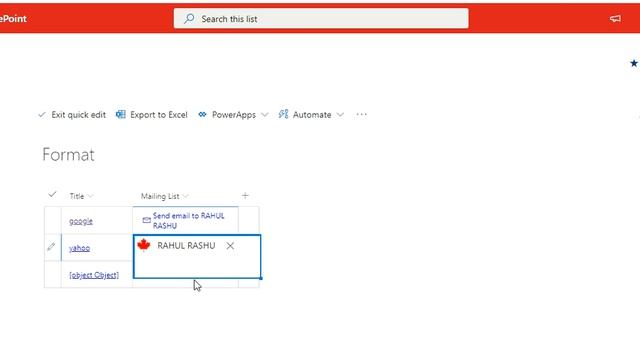Open the Automate menu

[x=311, y=115]
